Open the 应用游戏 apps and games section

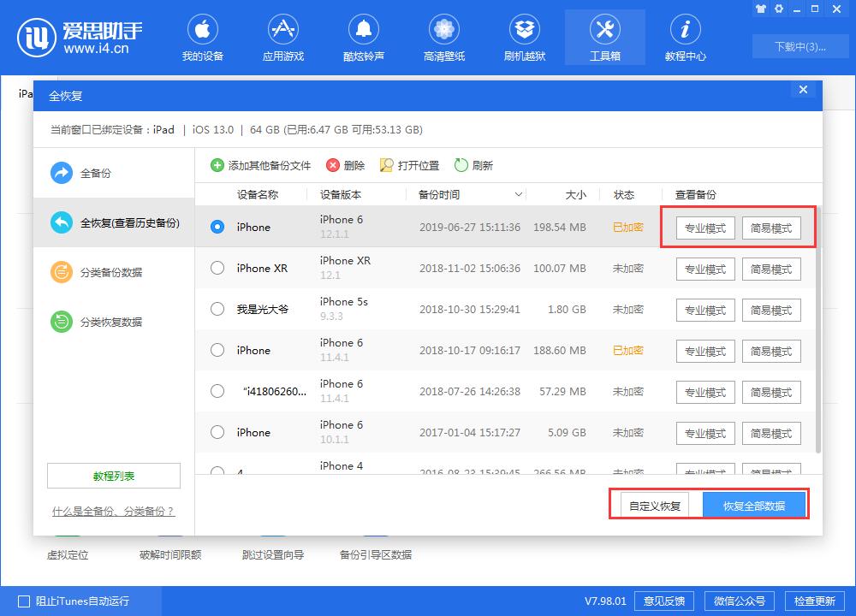[283, 37]
